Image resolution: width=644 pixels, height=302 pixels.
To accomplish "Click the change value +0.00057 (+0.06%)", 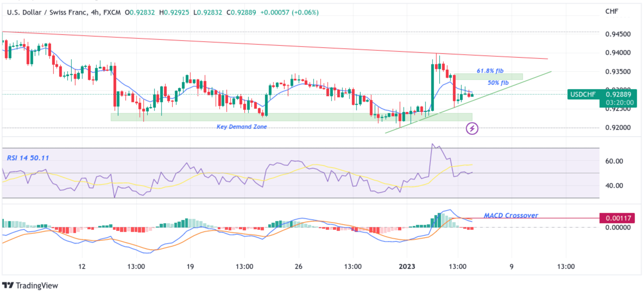I will pos(290,12).
